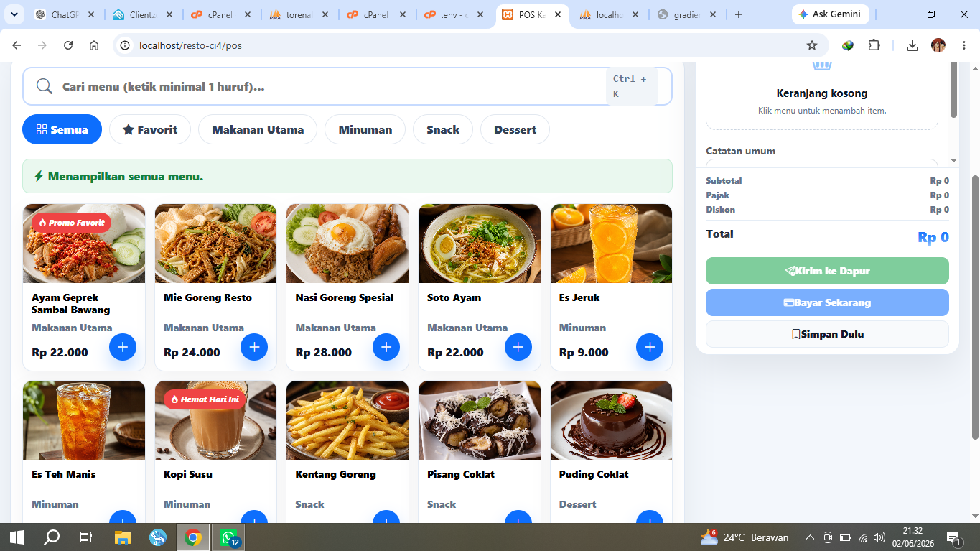Viewport: 980px width, 551px height.
Task: Click the Rp 28.000 price text
Action: pos(324,353)
